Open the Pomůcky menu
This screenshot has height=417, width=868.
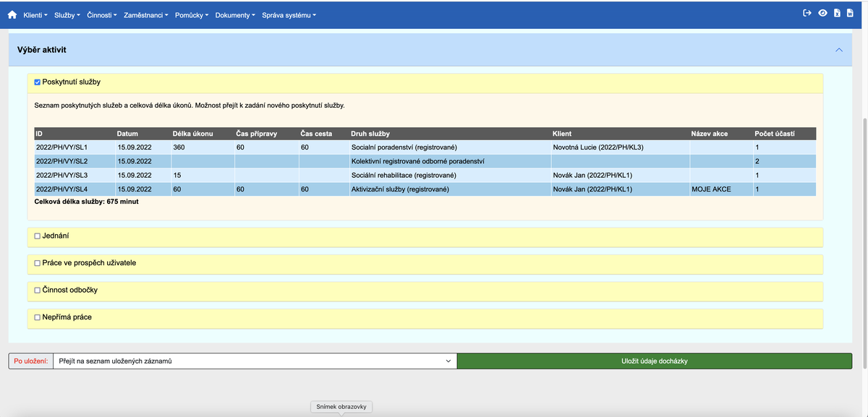tap(190, 14)
